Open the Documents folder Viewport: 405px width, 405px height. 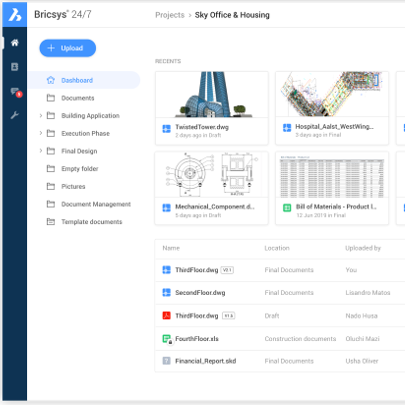pyautogui.click(x=78, y=98)
